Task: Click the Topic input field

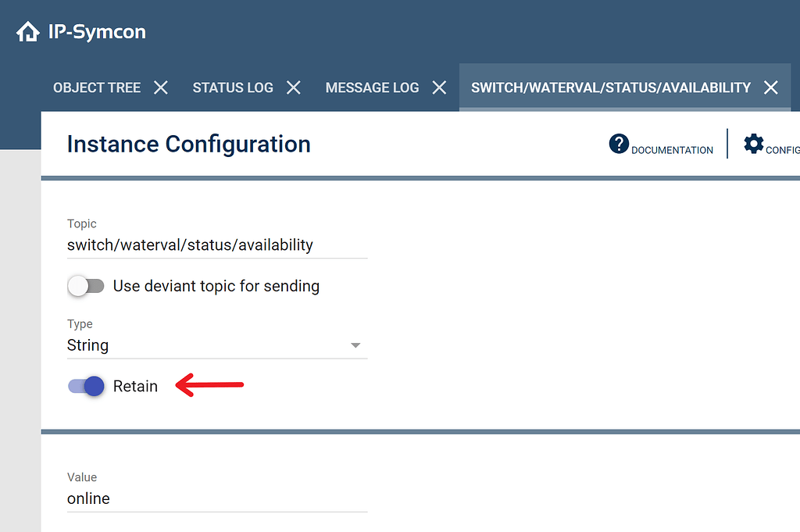Action: (217, 245)
